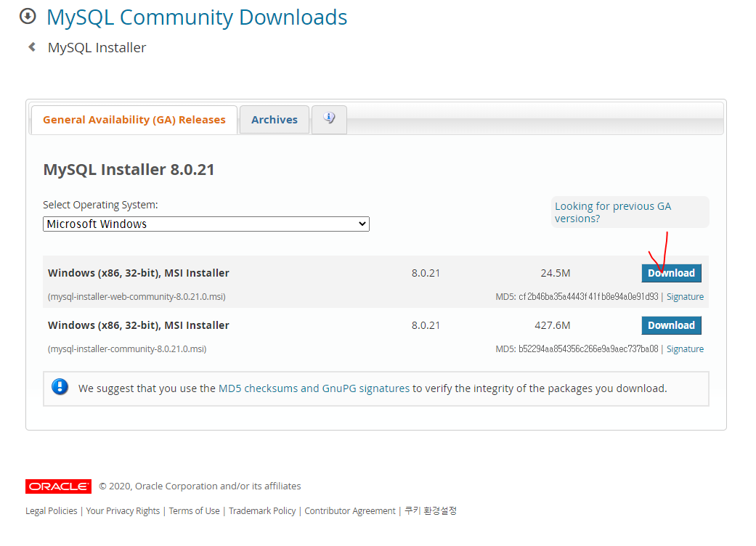Click the MD5 hash starting b52294aa
The image size is (756, 546).
[x=588, y=349]
